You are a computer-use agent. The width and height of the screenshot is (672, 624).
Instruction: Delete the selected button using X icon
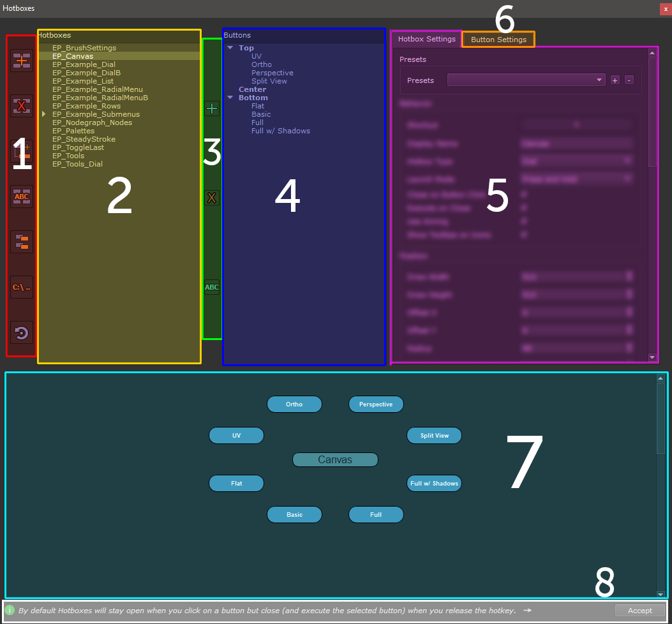pos(212,198)
